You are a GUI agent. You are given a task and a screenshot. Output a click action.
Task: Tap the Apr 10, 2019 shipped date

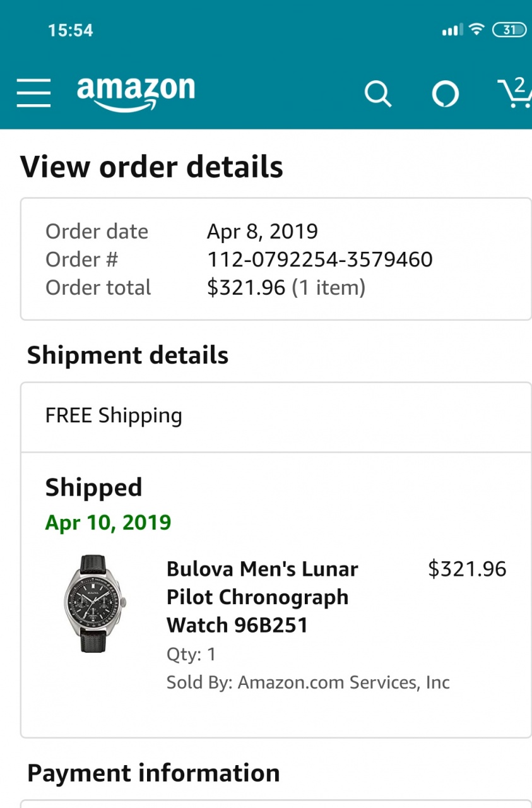tap(108, 523)
